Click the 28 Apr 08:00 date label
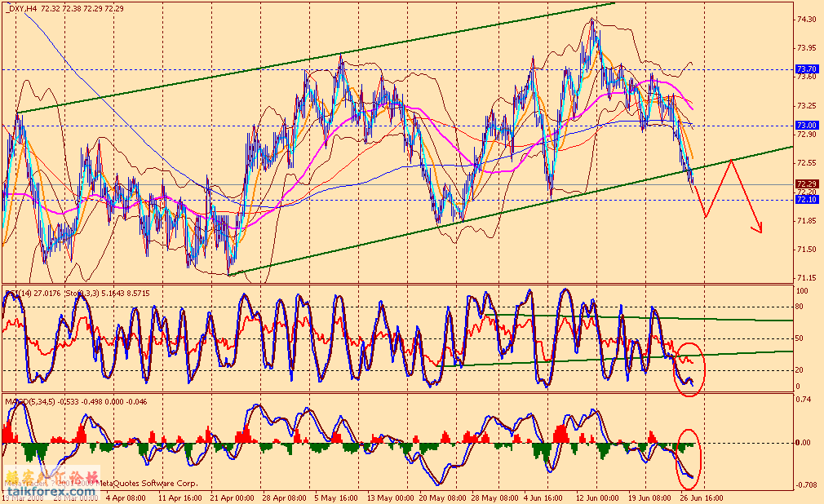The height and width of the screenshot is (504, 824). click(x=284, y=498)
